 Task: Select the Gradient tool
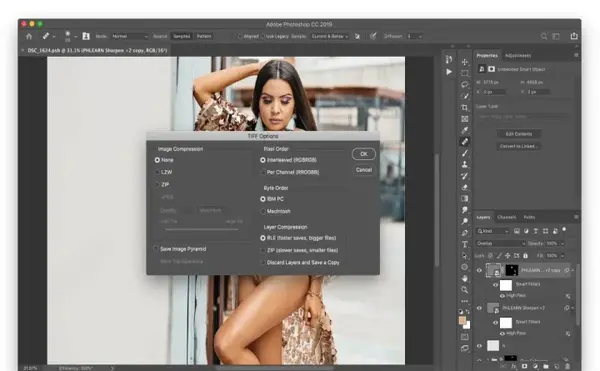(x=465, y=199)
